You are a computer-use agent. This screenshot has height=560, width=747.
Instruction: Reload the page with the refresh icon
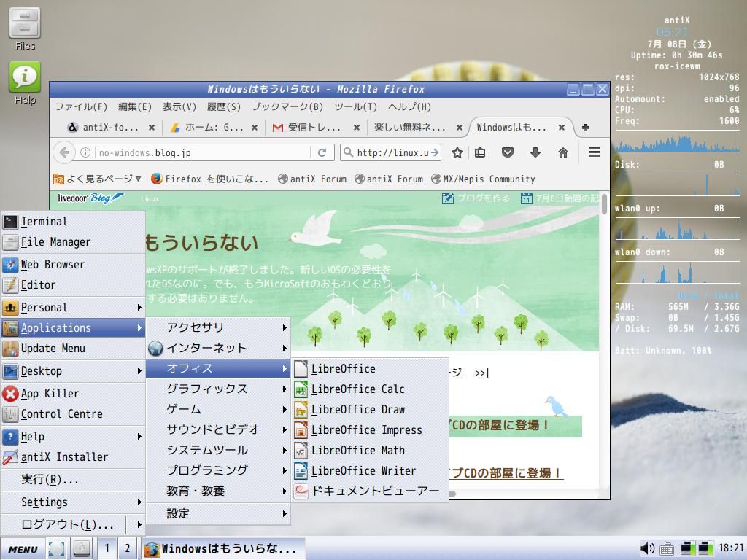point(322,152)
